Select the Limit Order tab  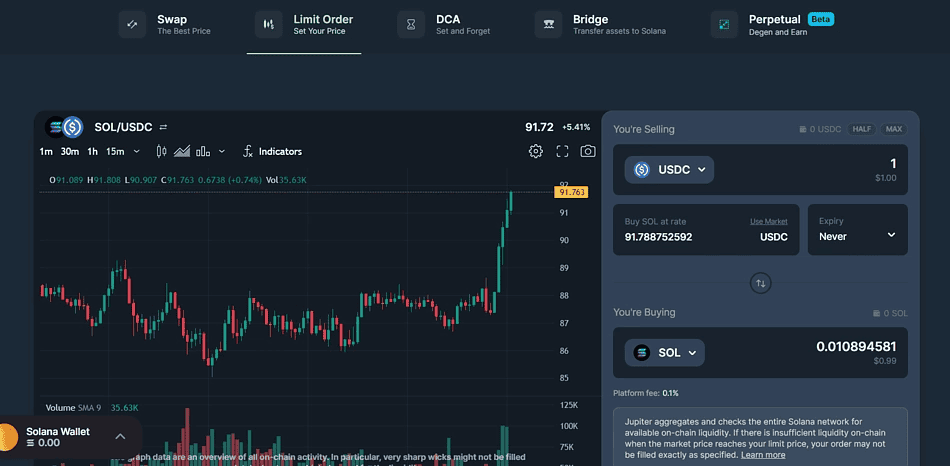click(x=304, y=24)
